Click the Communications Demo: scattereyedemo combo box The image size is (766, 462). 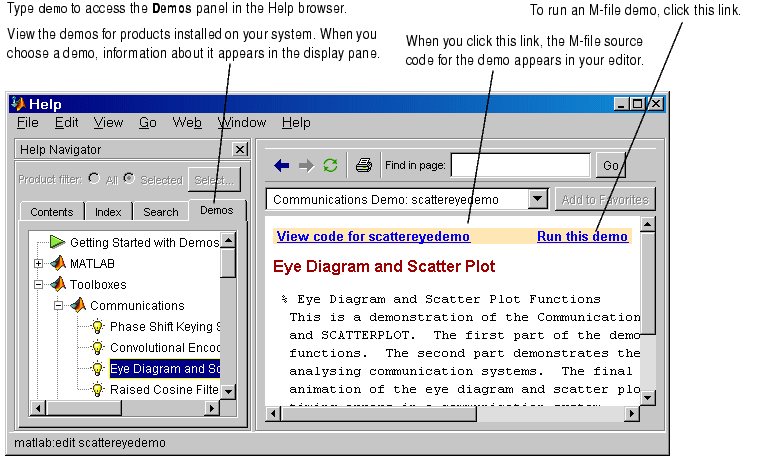tap(406, 199)
